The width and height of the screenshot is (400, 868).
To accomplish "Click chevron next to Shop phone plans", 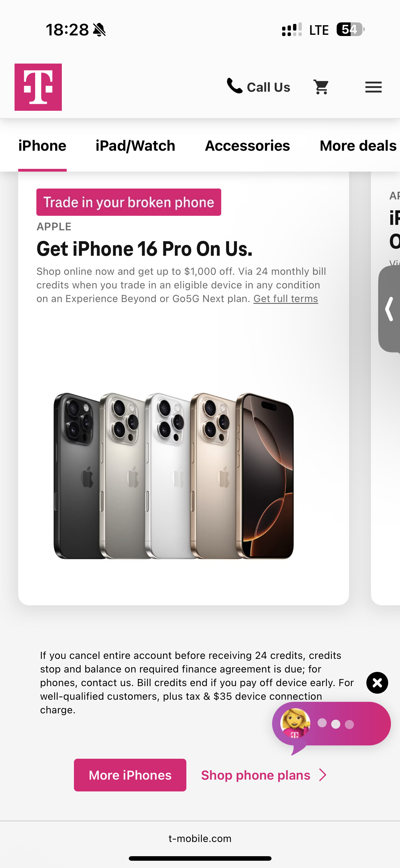I will click(323, 775).
